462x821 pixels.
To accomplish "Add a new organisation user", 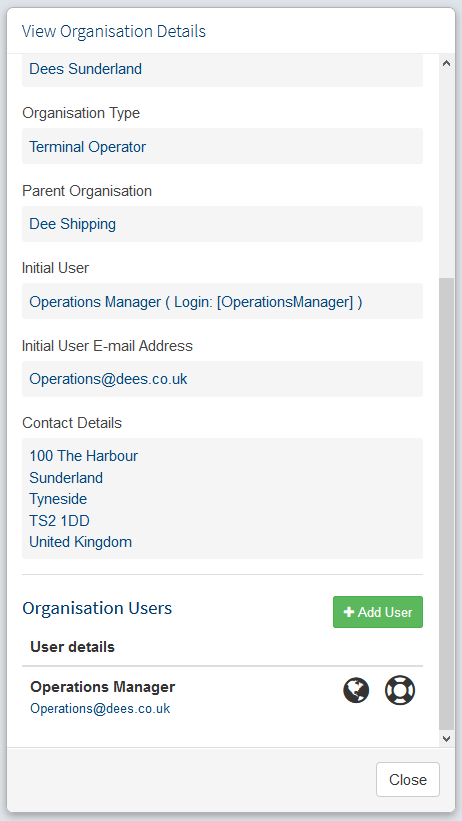I will (378, 612).
